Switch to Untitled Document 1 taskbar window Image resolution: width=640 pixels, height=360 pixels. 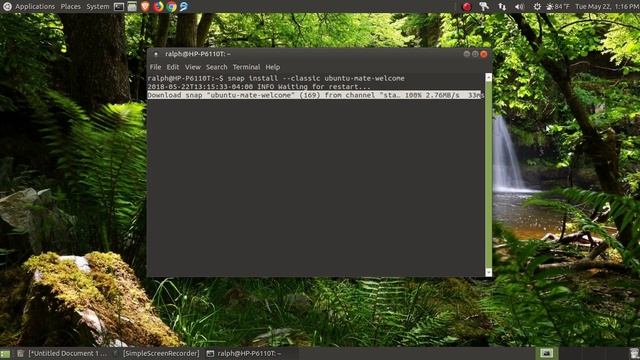(62, 353)
